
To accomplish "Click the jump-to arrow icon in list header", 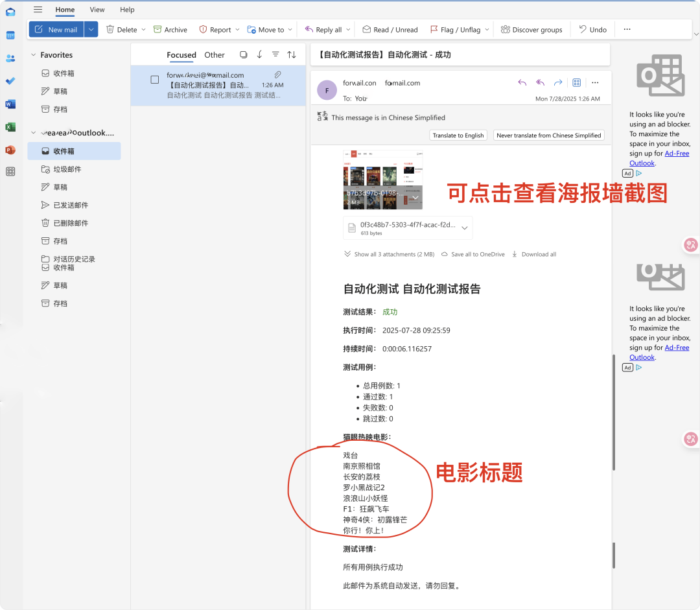I will pyautogui.click(x=259, y=54).
